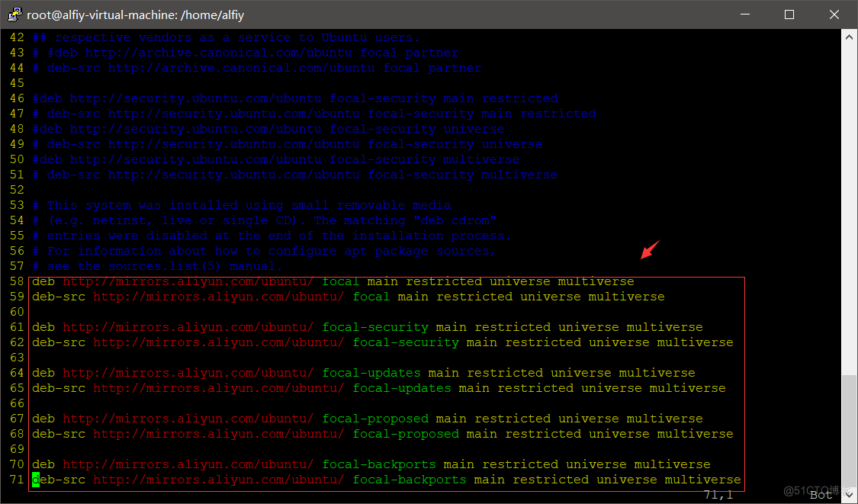Click focal-backports on line 70

tap(379, 464)
